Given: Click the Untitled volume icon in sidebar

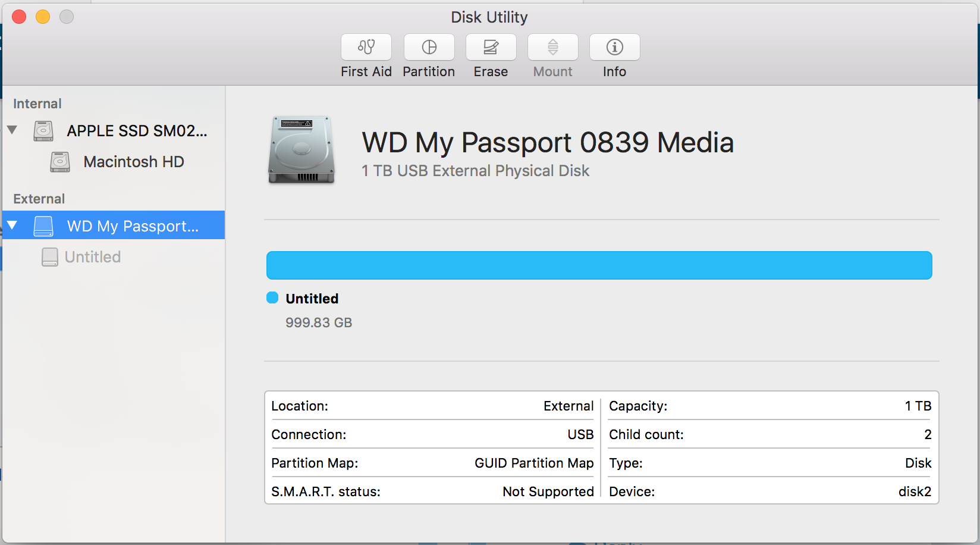Looking at the screenshot, I should pos(50,257).
